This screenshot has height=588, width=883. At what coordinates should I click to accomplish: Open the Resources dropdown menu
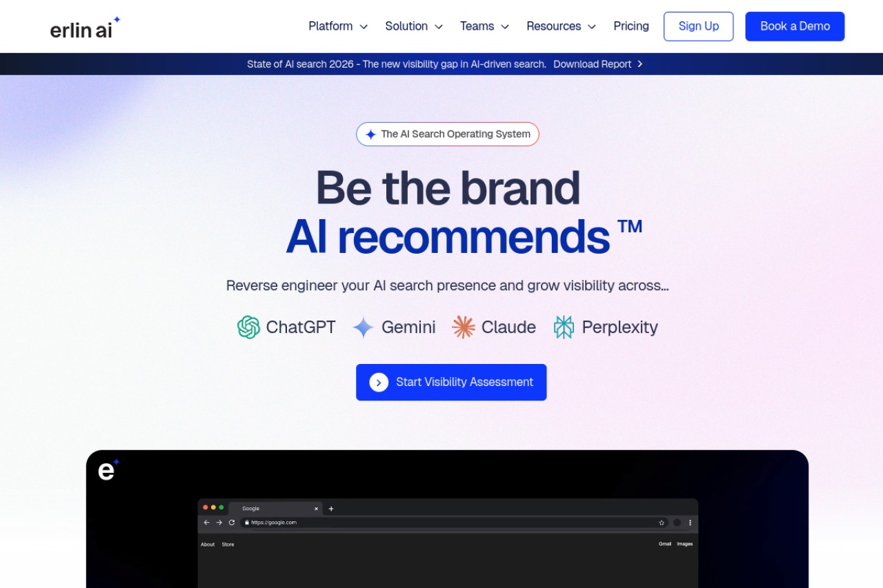pyautogui.click(x=561, y=26)
